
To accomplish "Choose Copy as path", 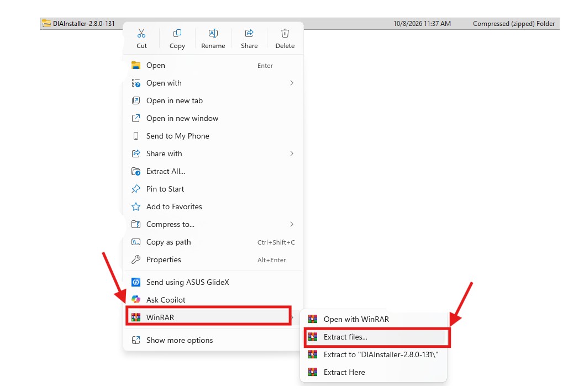I will (x=213, y=242).
